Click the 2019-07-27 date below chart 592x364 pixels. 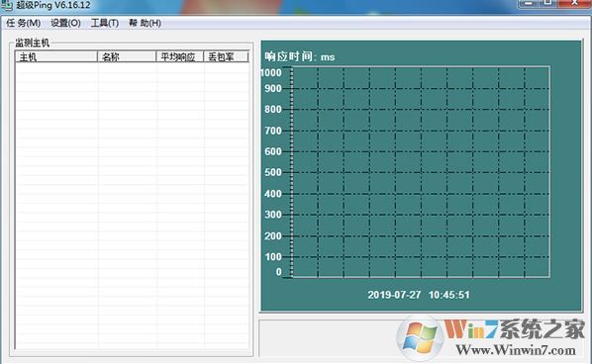point(394,295)
